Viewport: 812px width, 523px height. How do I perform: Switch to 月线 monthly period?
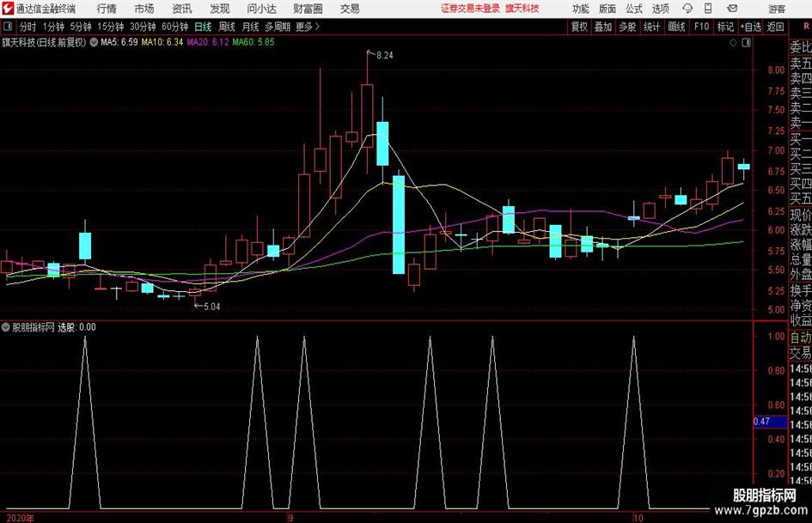point(250,27)
